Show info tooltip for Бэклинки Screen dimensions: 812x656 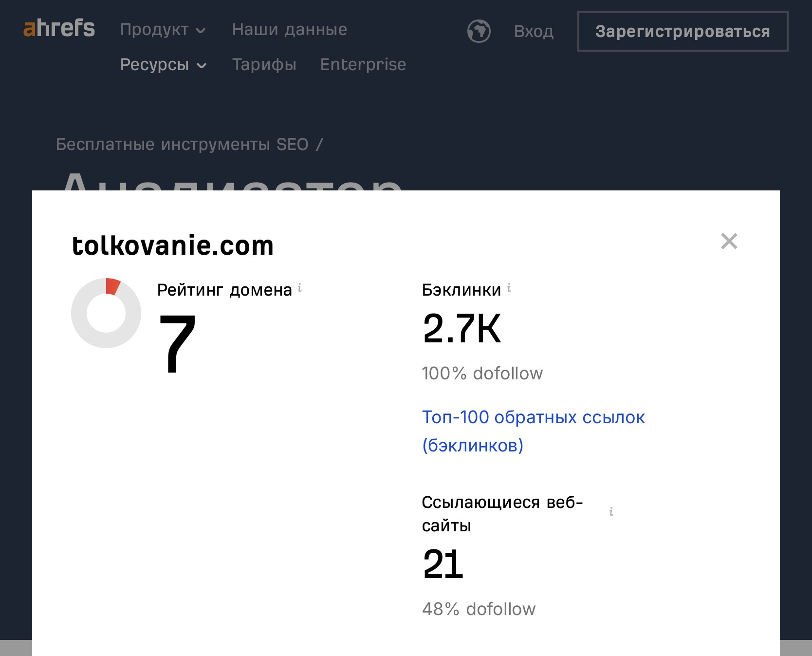(x=509, y=288)
